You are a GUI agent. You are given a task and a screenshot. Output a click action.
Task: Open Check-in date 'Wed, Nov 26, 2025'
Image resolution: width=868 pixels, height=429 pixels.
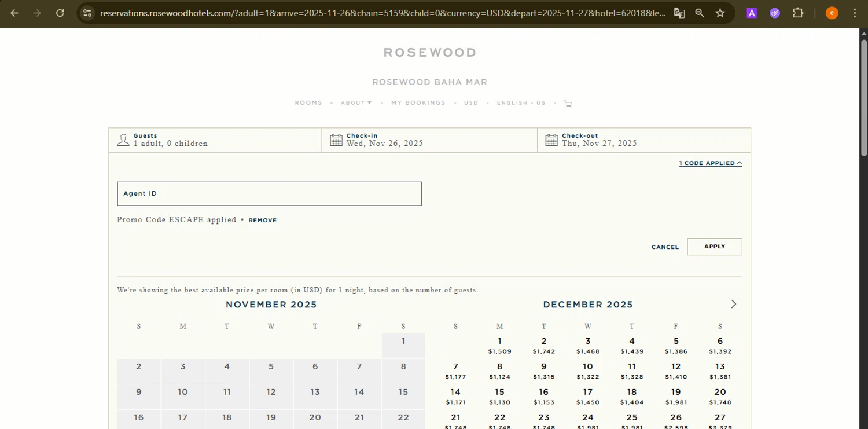point(429,140)
